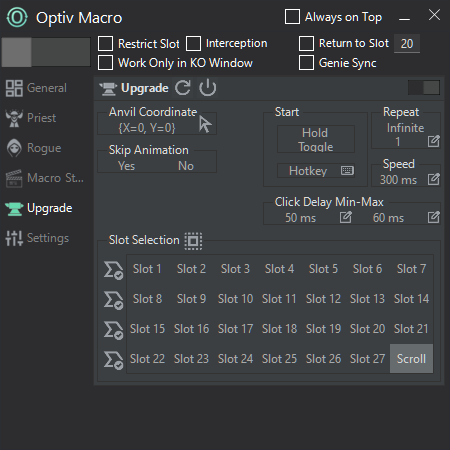Select Slot 14
The height and width of the screenshot is (450, 450).
click(x=411, y=299)
